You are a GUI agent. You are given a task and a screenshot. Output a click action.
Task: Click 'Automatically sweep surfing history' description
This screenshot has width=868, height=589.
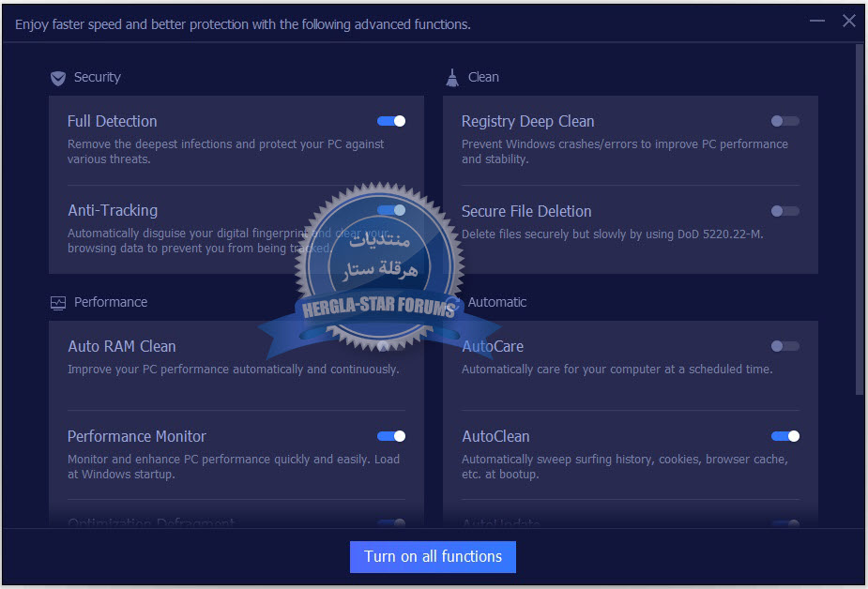pyautogui.click(x=625, y=467)
